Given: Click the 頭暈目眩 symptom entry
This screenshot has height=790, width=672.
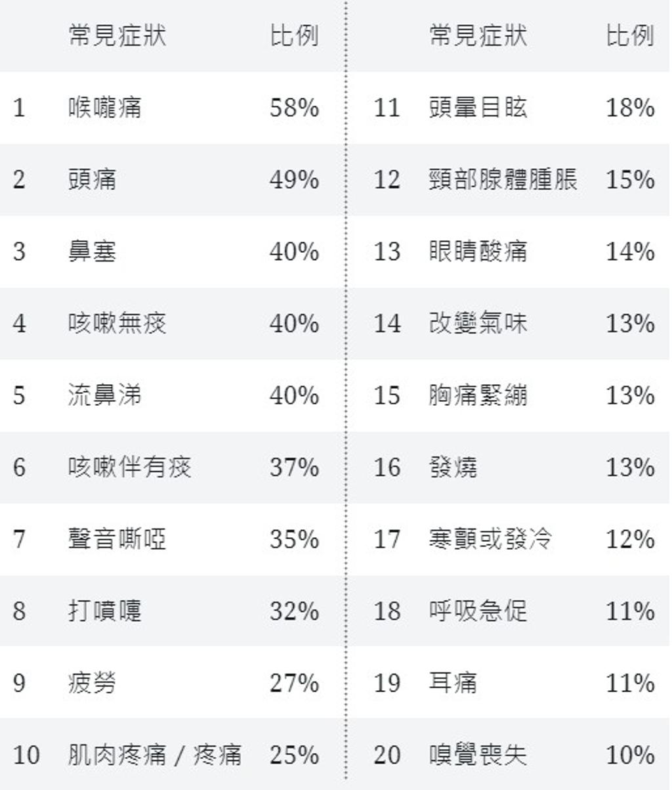Looking at the screenshot, I should pyautogui.click(x=478, y=107).
